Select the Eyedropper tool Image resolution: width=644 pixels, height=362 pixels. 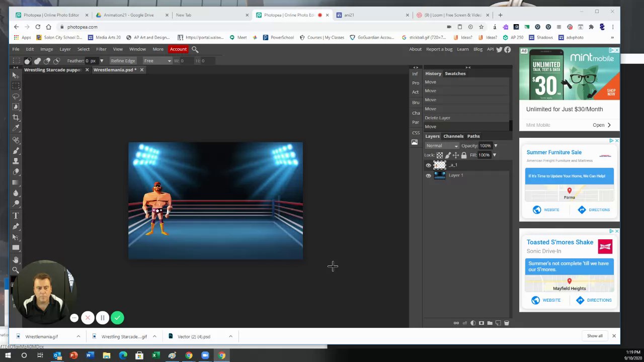(16, 128)
